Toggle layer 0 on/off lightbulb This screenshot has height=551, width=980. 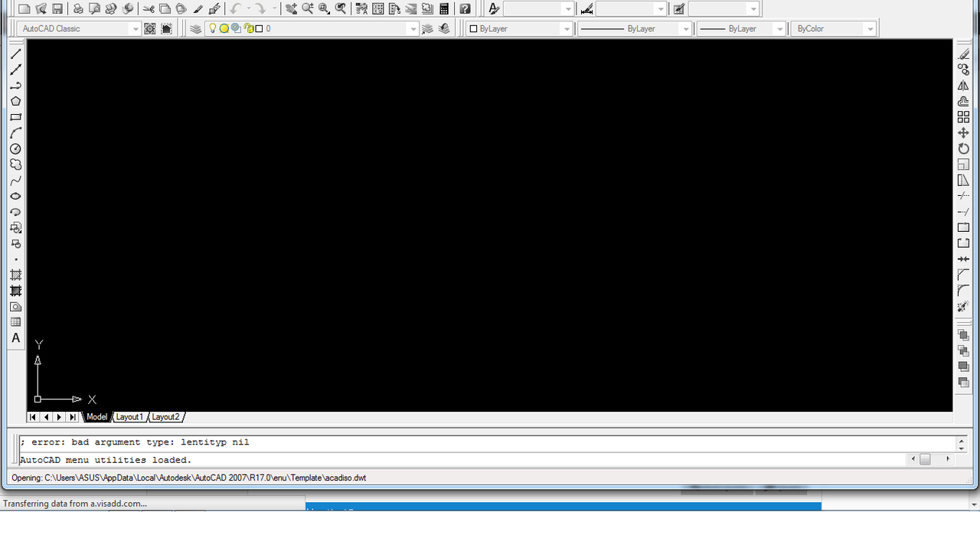point(213,29)
